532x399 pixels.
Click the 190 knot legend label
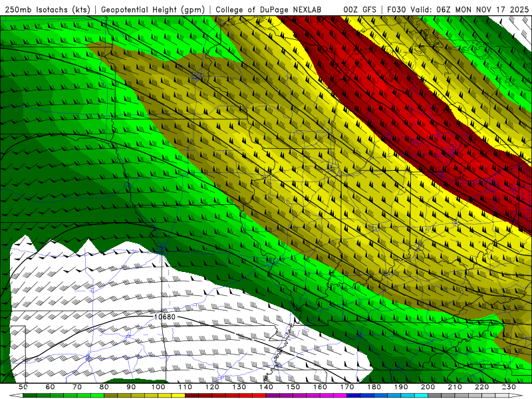coord(401,387)
